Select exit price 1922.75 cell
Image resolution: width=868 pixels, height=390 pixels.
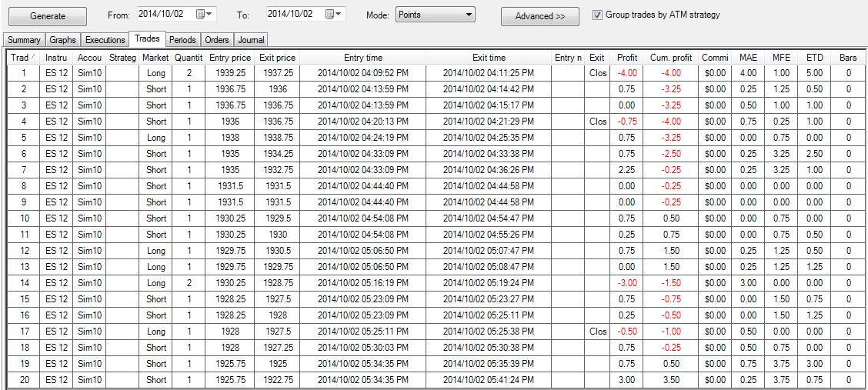277,380
